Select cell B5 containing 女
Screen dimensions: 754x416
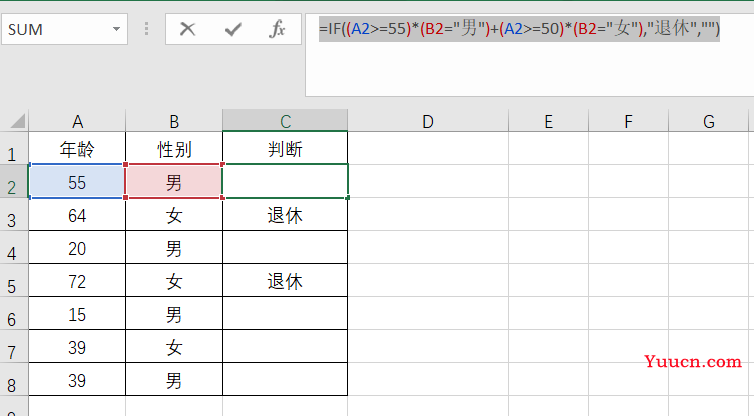pyautogui.click(x=174, y=280)
